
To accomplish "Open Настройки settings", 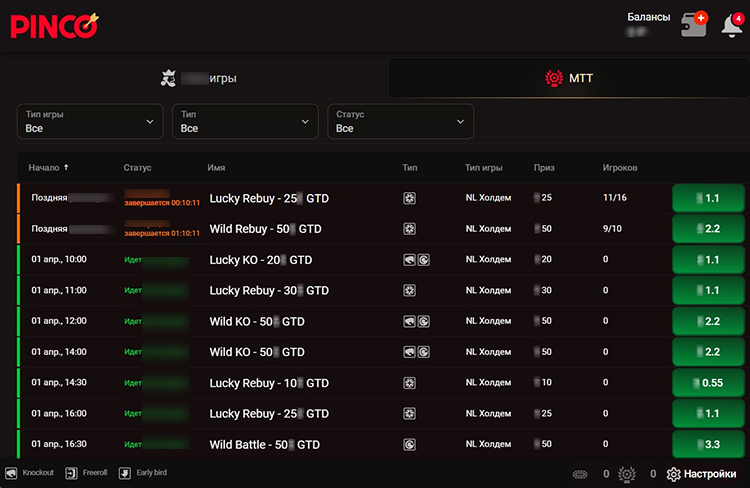I will (x=701, y=474).
